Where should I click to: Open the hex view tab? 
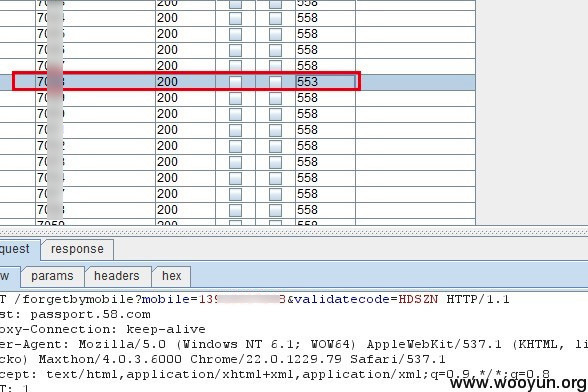point(171,276)
